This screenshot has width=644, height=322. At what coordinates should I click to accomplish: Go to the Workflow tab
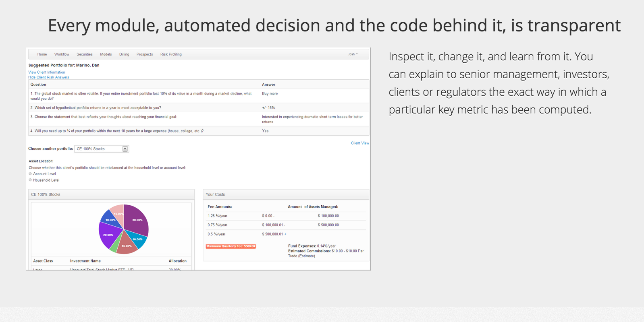pos(62,54)
